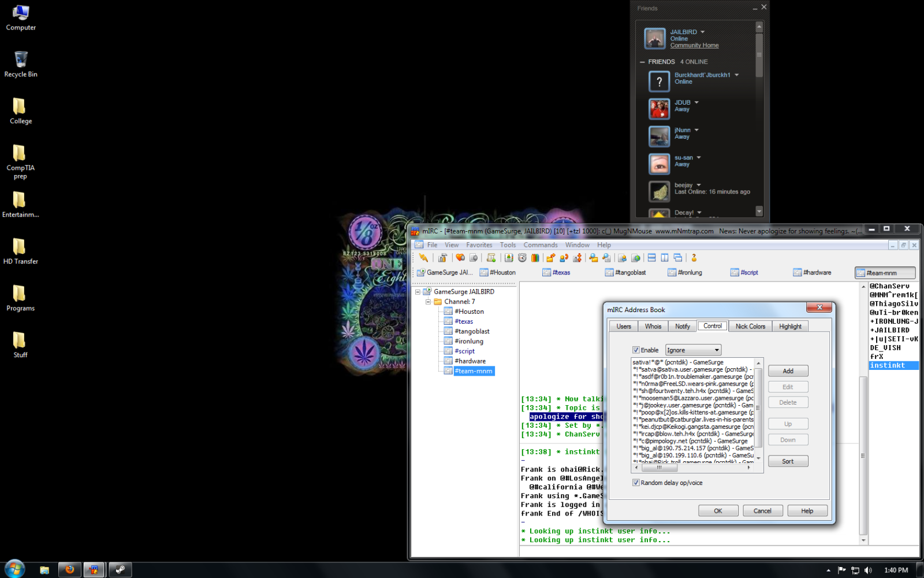Open the Options toolbar icon beside Connect
Image resolution: width=924 pixels, height=578 pixels.
point(442,258)
